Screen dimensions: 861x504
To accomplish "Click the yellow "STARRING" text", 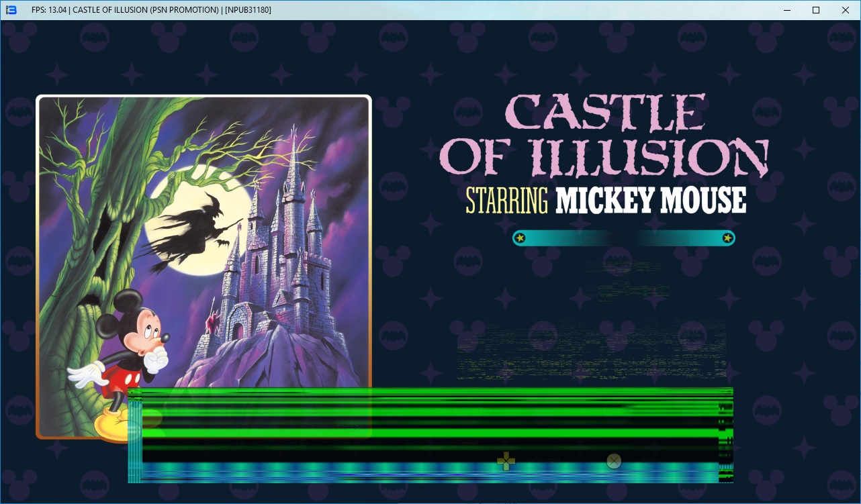I will pos(507,201).
